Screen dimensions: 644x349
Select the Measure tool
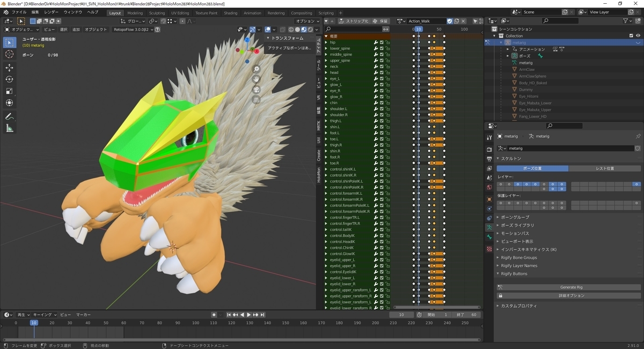[x=10, y=128]
